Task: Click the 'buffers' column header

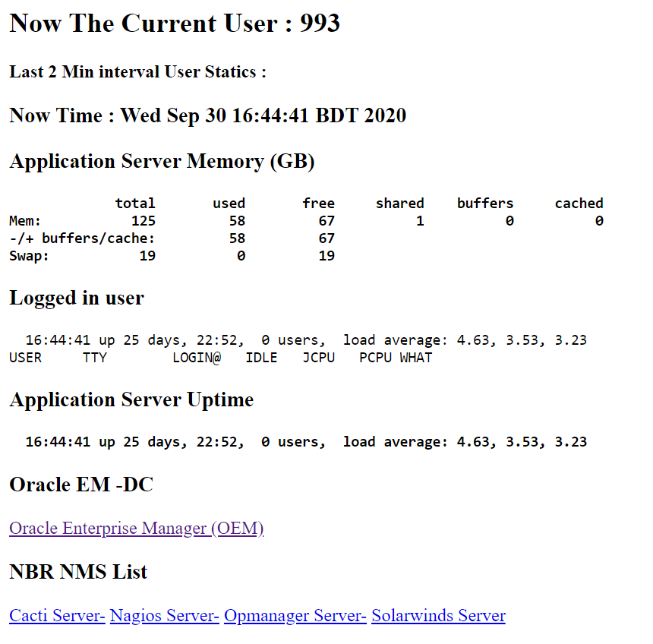Action: point(485,204)
